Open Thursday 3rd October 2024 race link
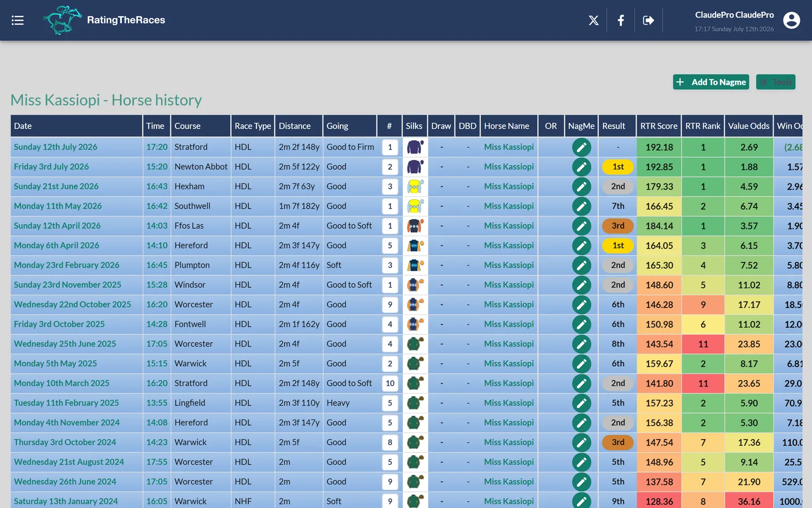The width and height of the screenshot is (812, 508). click(x=65, y=442)
